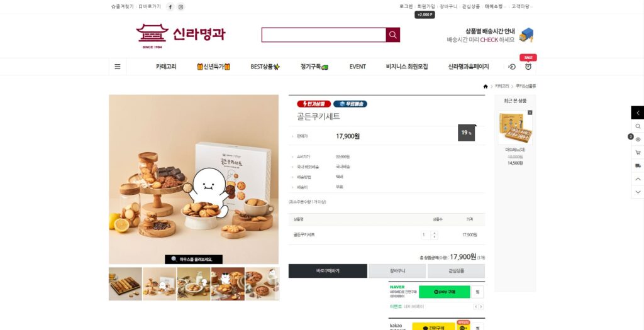Open the cart icon in right sidebar
644x330 pixels.
click(x=638, y=152)
